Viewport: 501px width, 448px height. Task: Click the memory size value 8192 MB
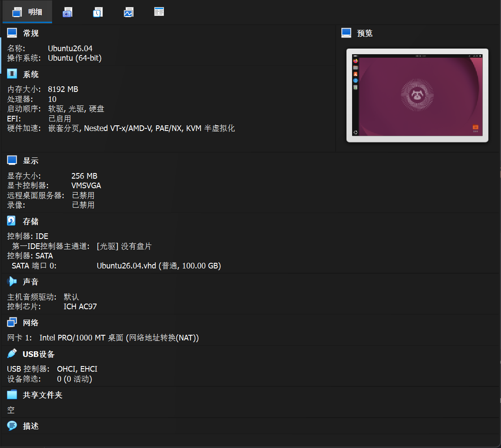63,89
